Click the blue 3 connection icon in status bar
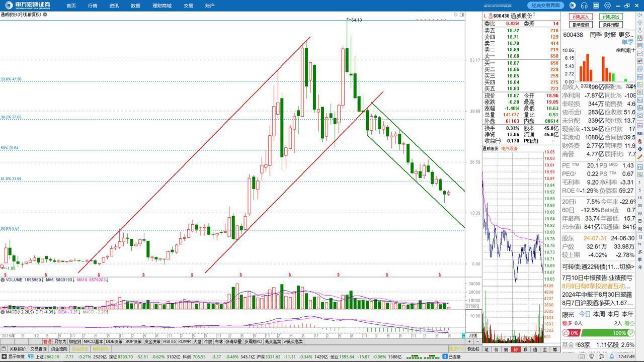Image resolution: width=644 pixels, height=362 pixels. tap(445, 357)
